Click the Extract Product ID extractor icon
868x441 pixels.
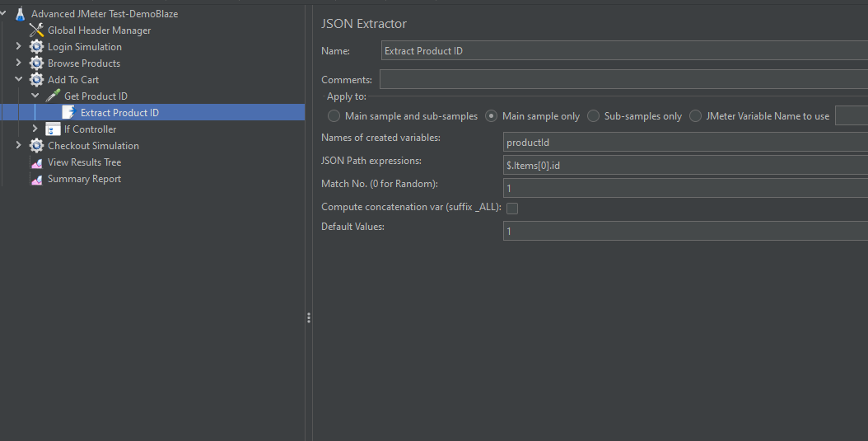point(68,112)
